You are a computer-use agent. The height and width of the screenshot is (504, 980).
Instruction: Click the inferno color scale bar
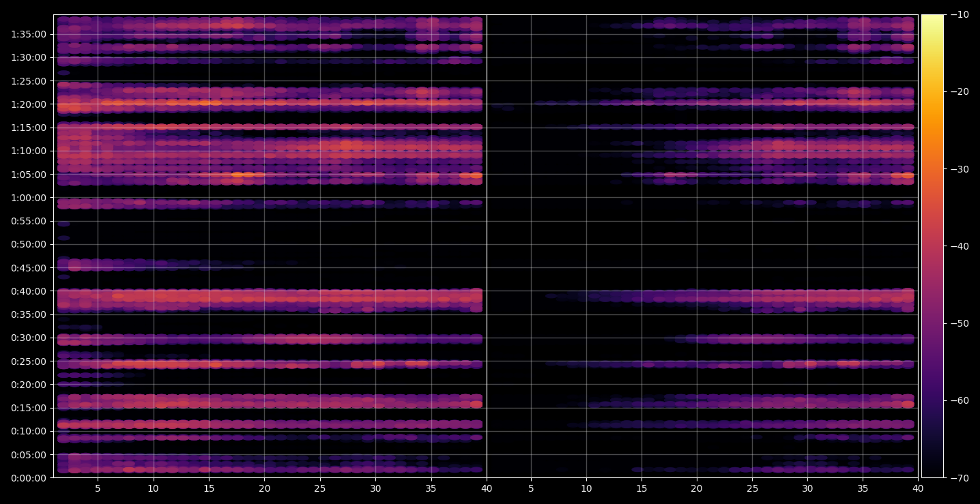(932, 246)
